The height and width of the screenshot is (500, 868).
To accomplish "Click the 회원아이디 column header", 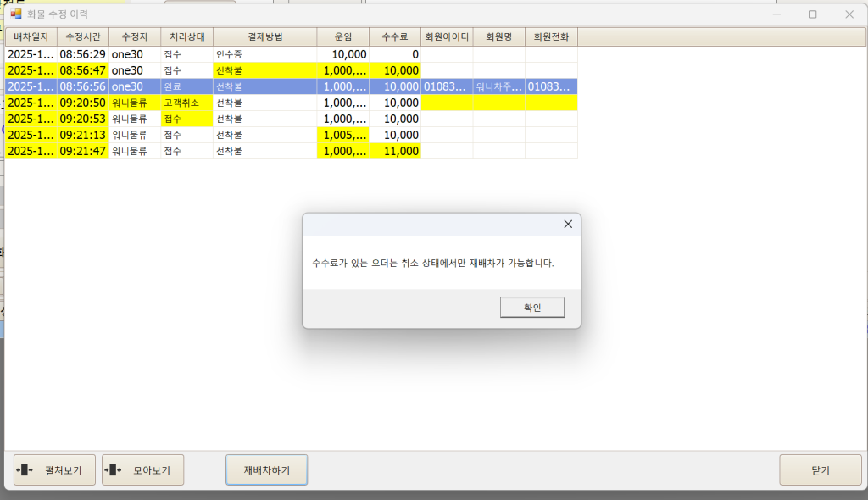I will [447, 36].
